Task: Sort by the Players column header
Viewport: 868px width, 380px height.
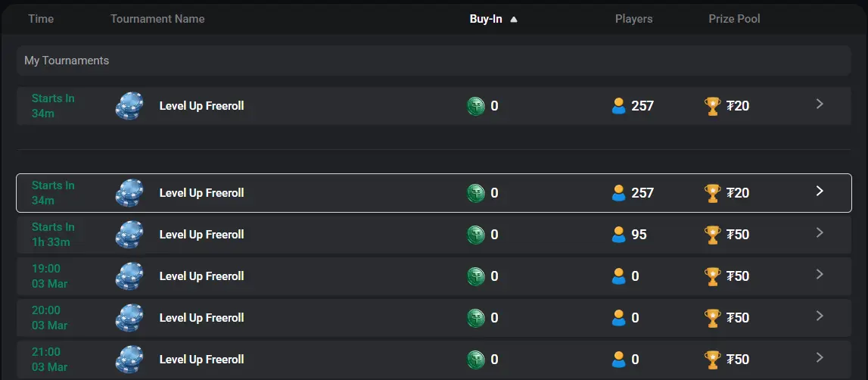Action: click(x=633, y=19)
